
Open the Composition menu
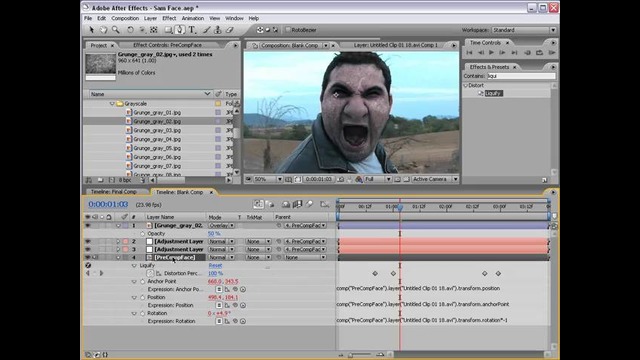click(125, 18)
